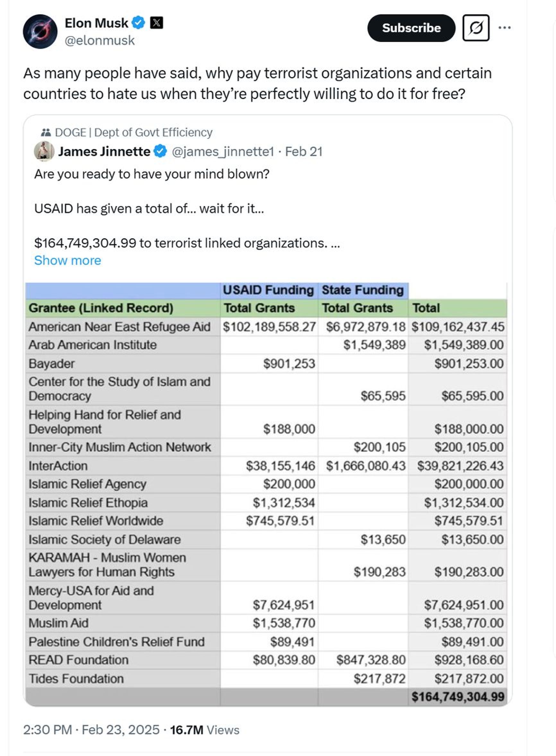Click the blue verified badge beside Elon Musk
Viewport: 556px width, 756px height.
pyautogui.click(x=138, y=23)
